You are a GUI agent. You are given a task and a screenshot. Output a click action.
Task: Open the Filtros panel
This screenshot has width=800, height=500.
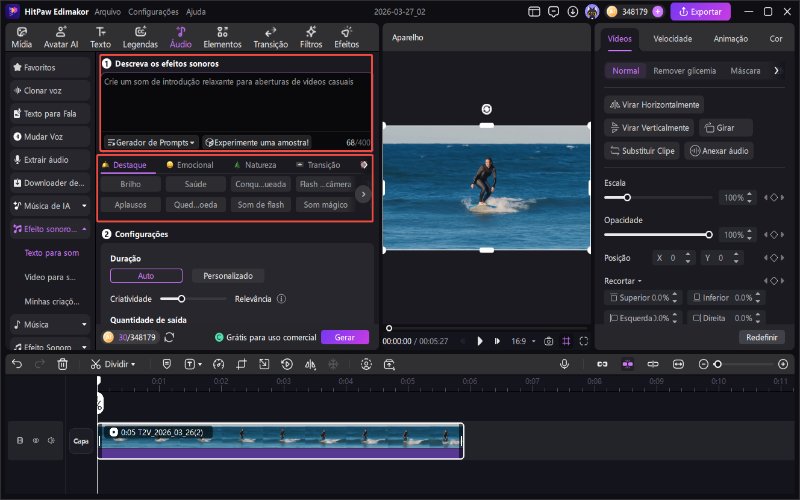(311, 38)
